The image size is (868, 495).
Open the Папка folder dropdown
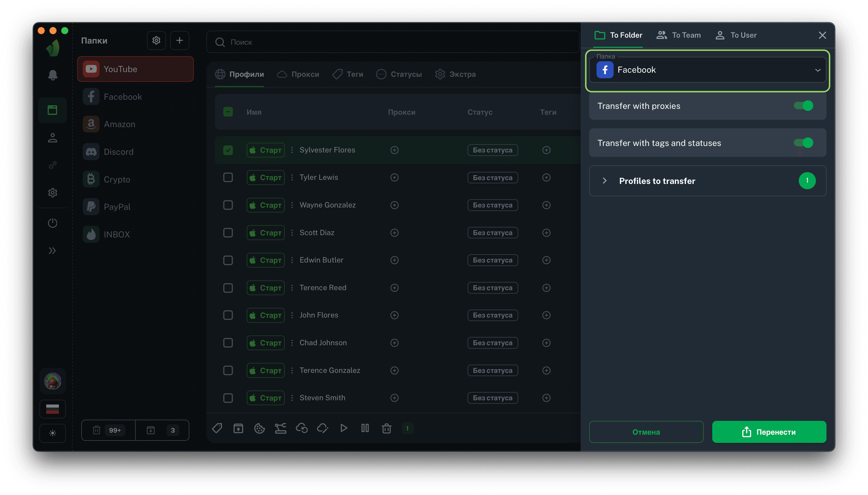click(708, 70)
